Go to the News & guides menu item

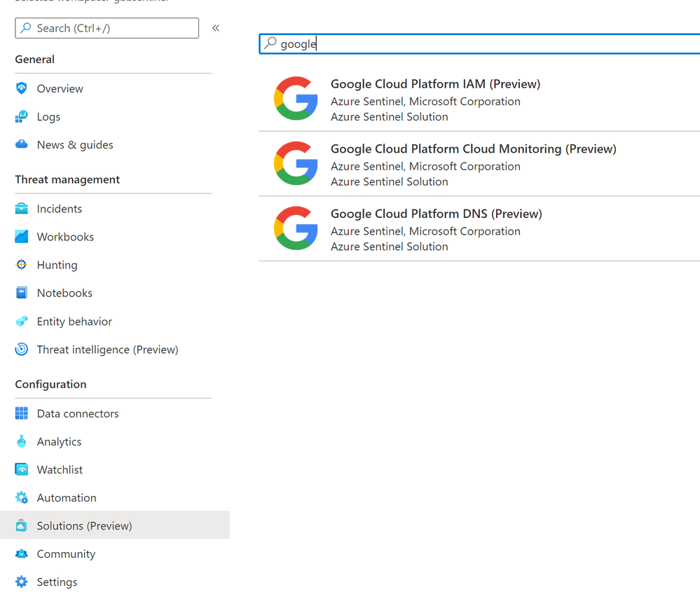coord(75,145)
